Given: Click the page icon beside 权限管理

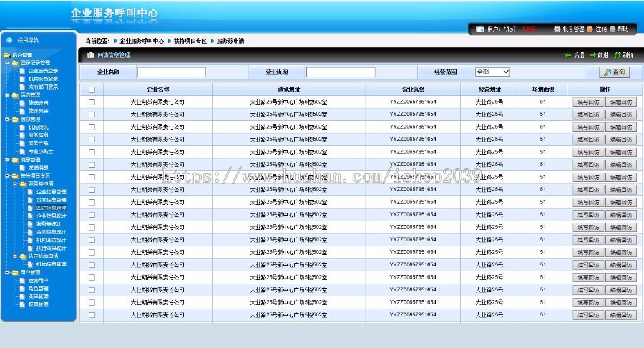Looking at the screenshot, I should tap(23, 305).
